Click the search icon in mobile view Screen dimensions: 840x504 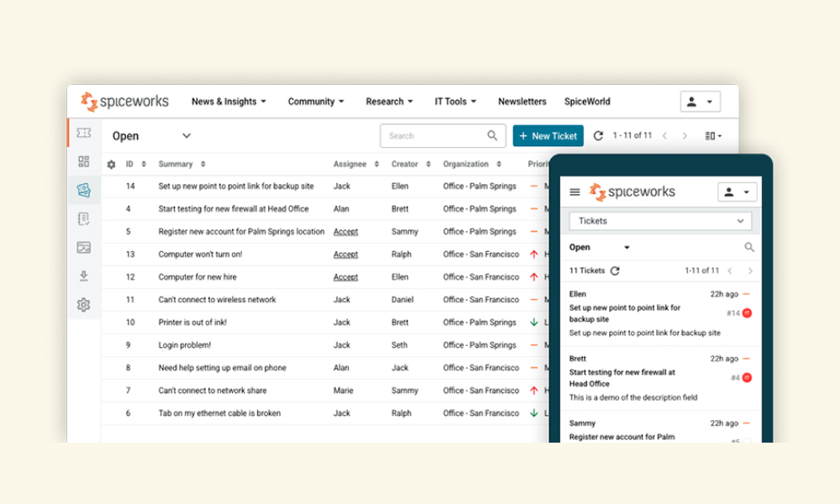point(749,247)
